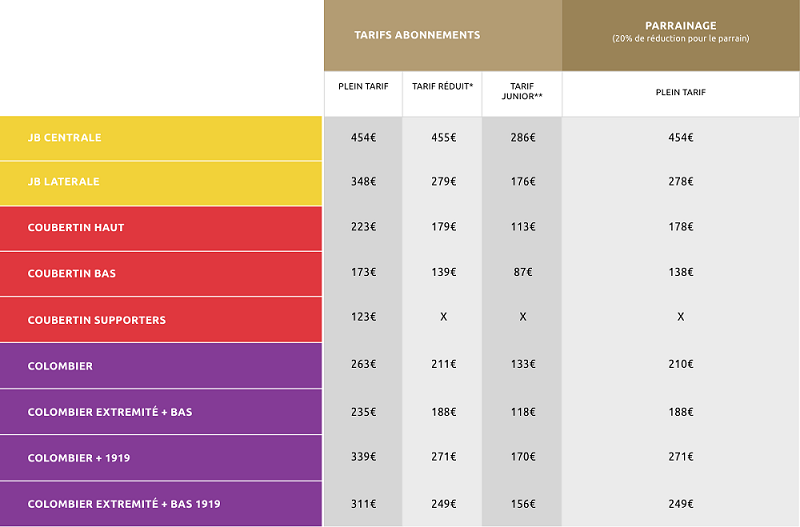Click the Tarif Réduit column heading

click(442, 87)
